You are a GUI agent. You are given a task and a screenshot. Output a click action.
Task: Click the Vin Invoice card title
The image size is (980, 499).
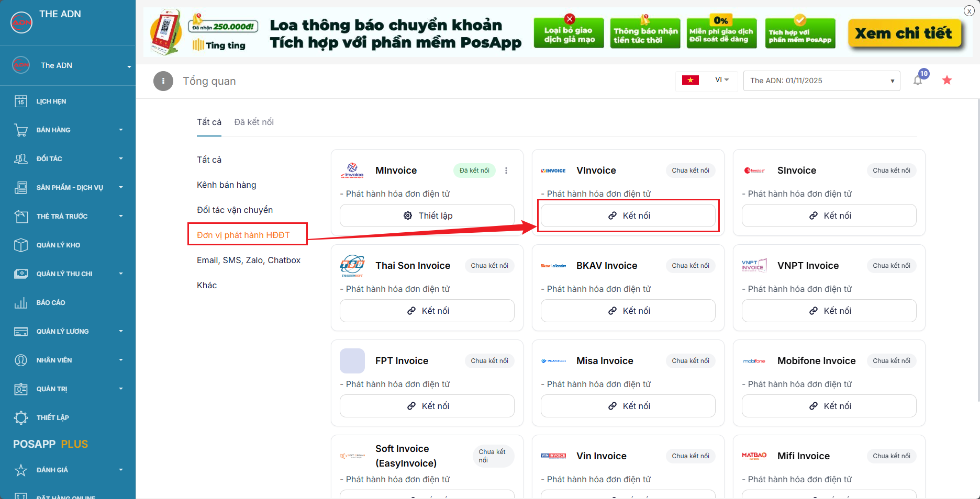[602, 456]
